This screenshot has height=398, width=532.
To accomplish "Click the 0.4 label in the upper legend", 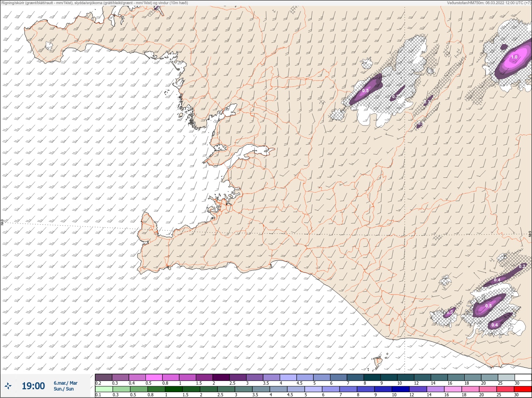I will pyautogui.click(x=132, y=383).
